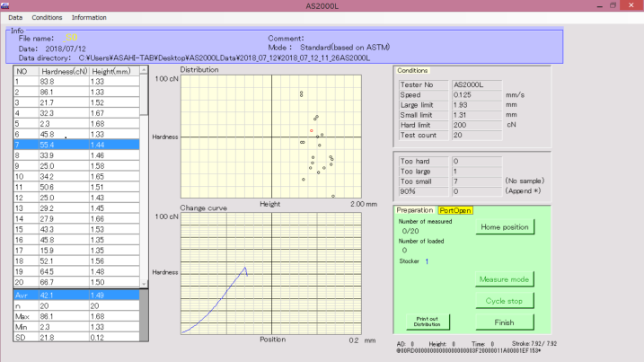Click the Hard limit value 200
Viewport: 644px width, 362px height.
[x=476, y=126]
